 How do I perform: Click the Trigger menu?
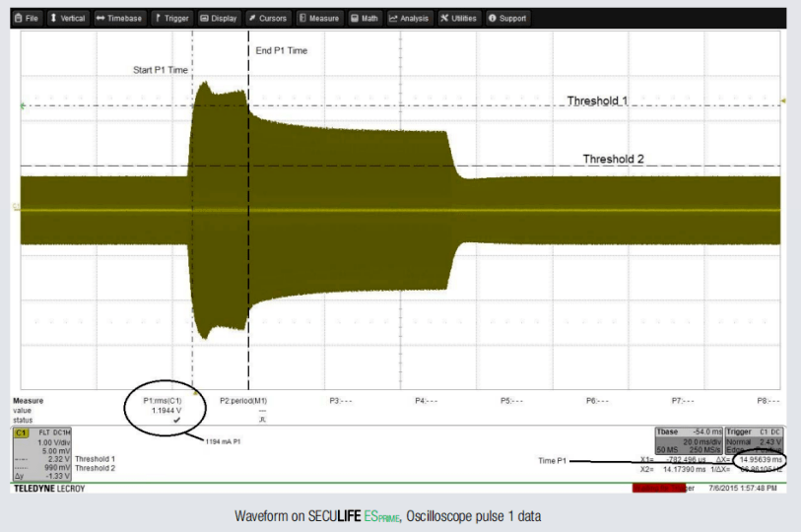171,18
